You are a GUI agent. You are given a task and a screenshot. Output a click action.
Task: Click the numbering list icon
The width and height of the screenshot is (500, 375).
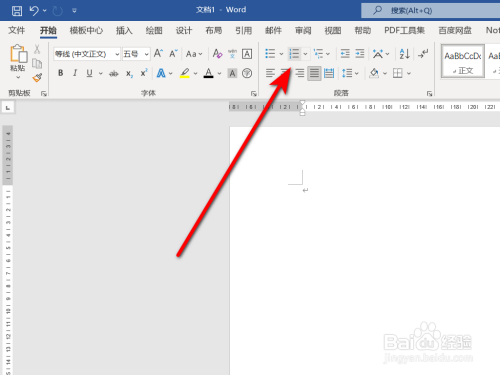294,54
